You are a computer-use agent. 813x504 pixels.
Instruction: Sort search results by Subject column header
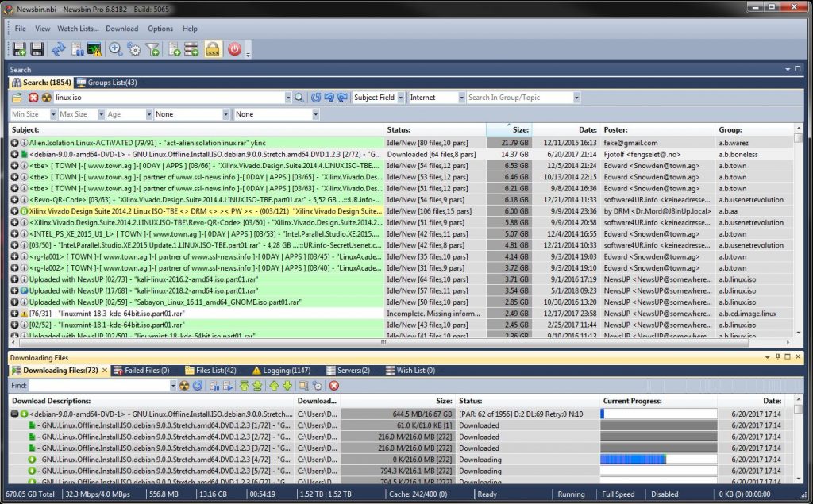point(196,129)
